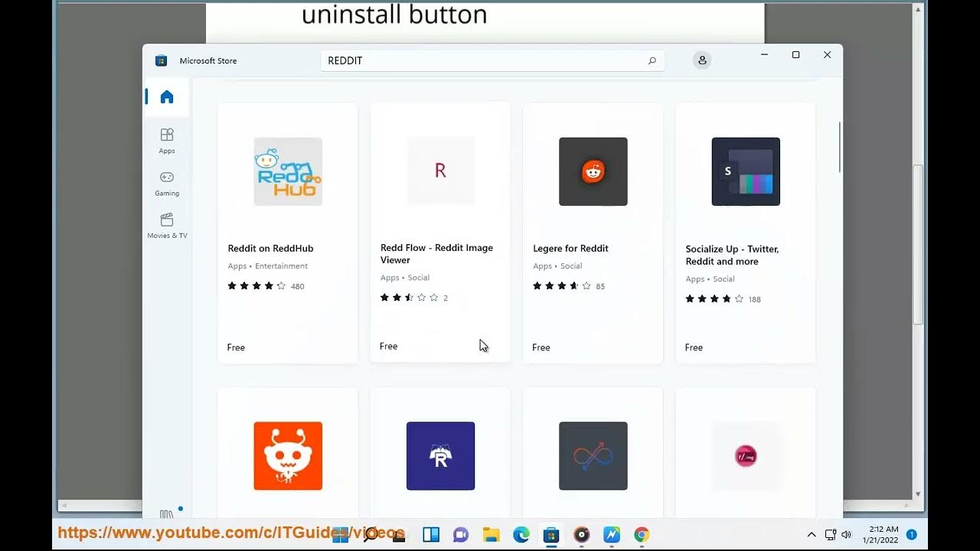Image resolution: width=980 pixels, height=551 pixels.
Task: Click the Apps • Social label under Legere
Action: (557, 266)
